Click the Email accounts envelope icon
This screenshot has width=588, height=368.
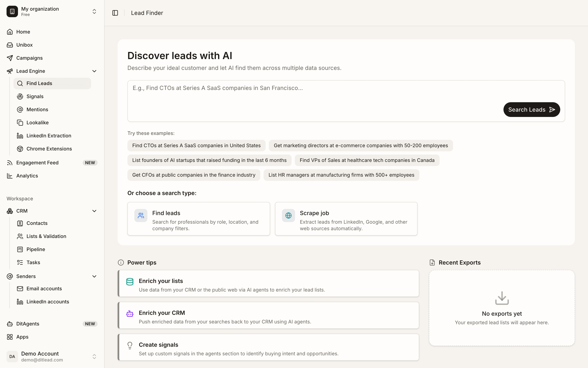(20, 289)
